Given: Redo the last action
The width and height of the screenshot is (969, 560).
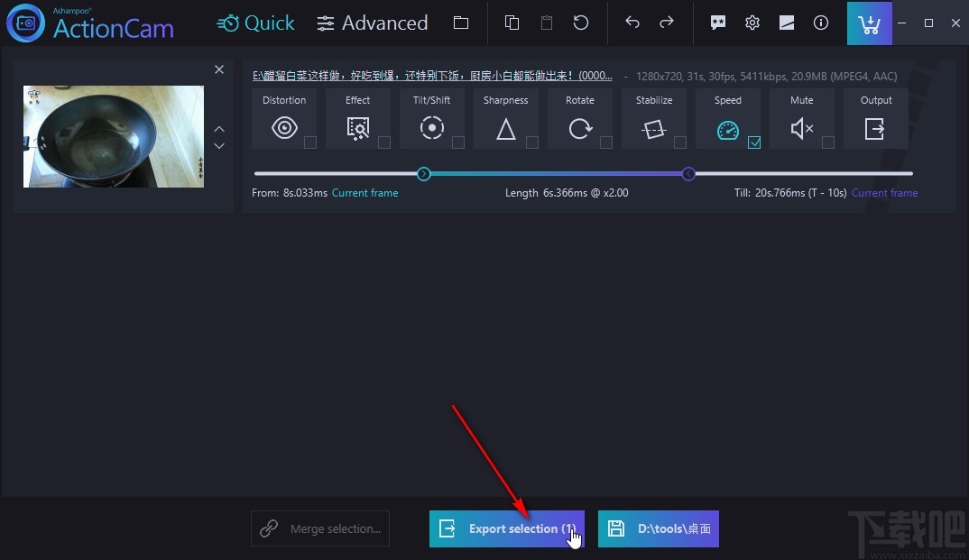Looking at the screenshot, I should [666, 23].
